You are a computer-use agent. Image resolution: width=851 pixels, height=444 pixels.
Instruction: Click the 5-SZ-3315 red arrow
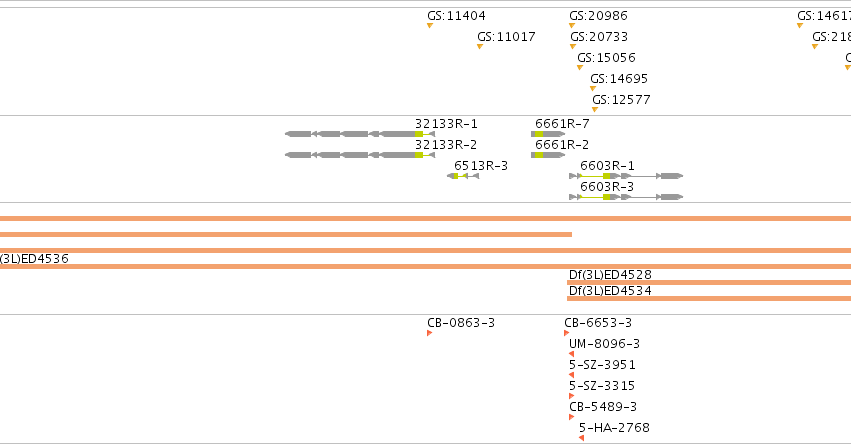pyautogui.click(x=571, y=396)
